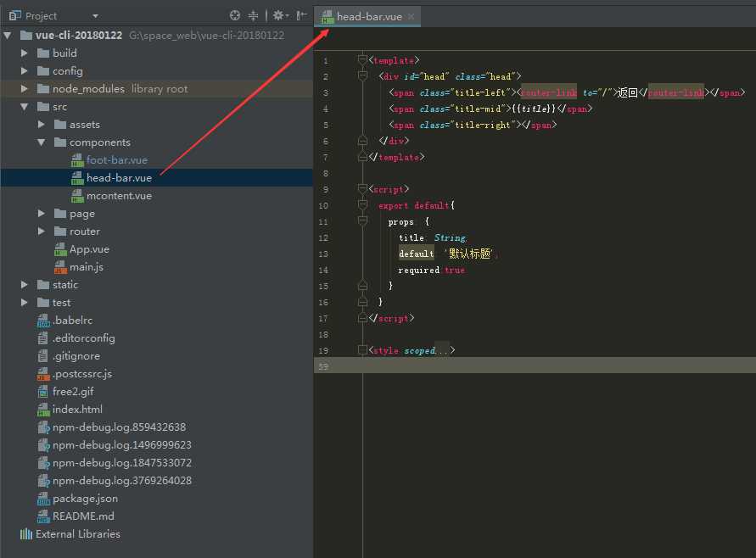
Task: Open the Project view dropdown arrow
Action: [x=95, y=16]
